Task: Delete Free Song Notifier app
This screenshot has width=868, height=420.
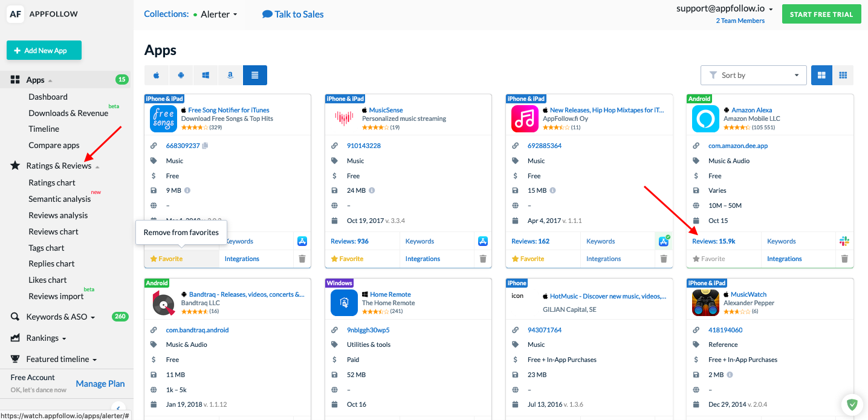Action: point(302,259)
